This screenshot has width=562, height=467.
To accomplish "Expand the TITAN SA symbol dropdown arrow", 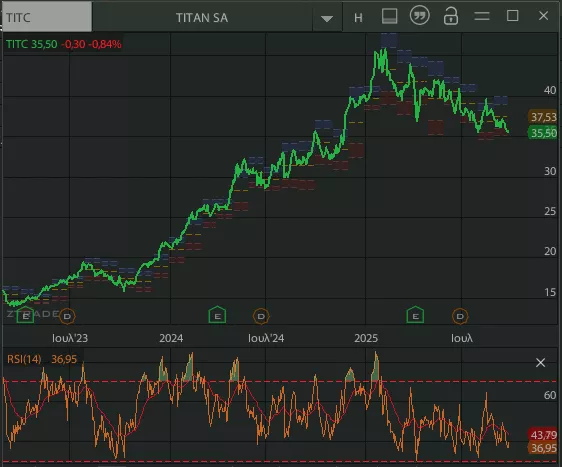I will point(327,19).
